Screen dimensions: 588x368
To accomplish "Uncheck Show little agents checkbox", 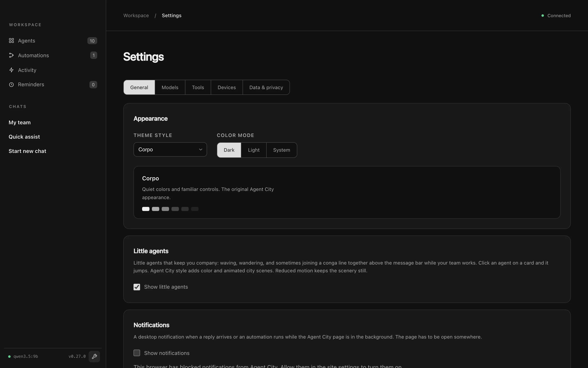I will (137, 287).
